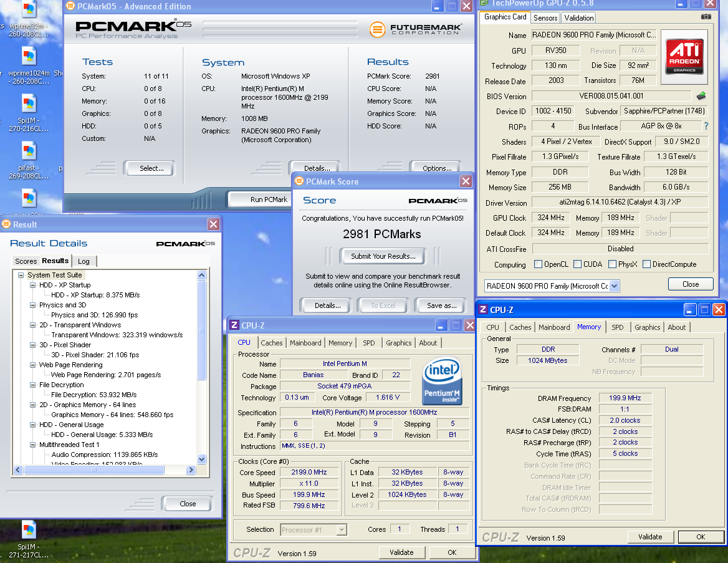Click Details in PCMark Score dialog

pos(328,306)
